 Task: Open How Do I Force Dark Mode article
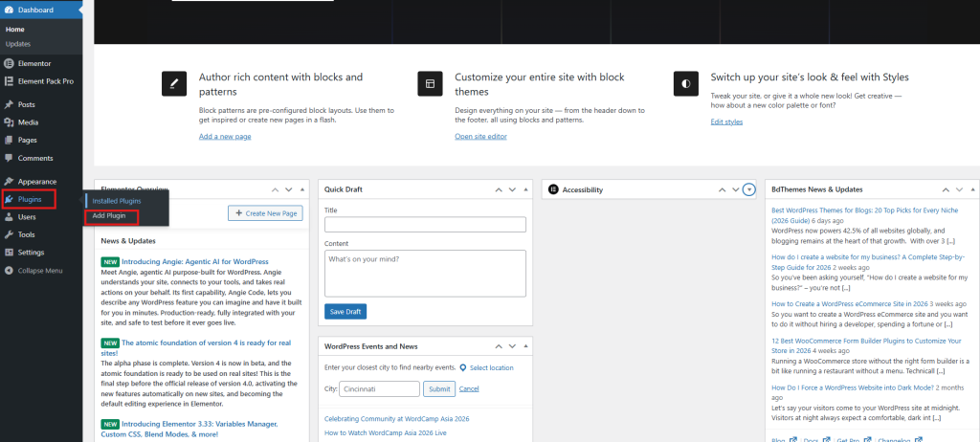click(x=853, y=387)
